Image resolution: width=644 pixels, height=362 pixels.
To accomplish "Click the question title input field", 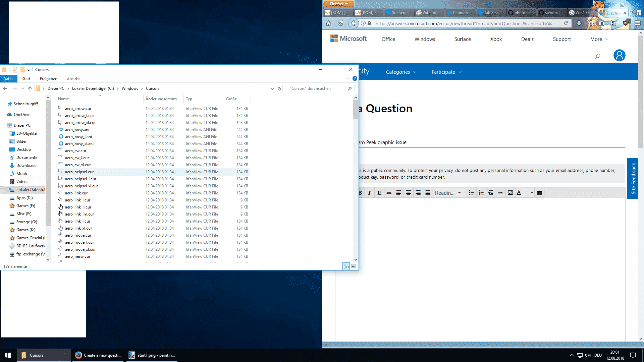I will [492, 142].
